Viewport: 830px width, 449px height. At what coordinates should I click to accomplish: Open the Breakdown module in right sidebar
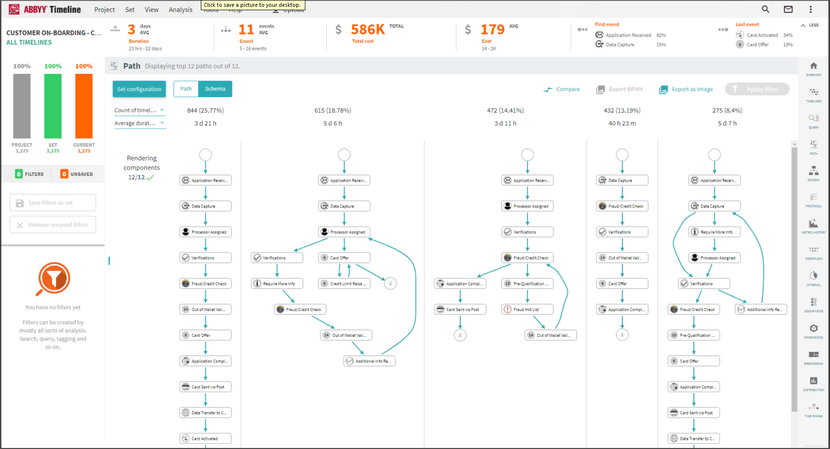(x=813, y=357)
